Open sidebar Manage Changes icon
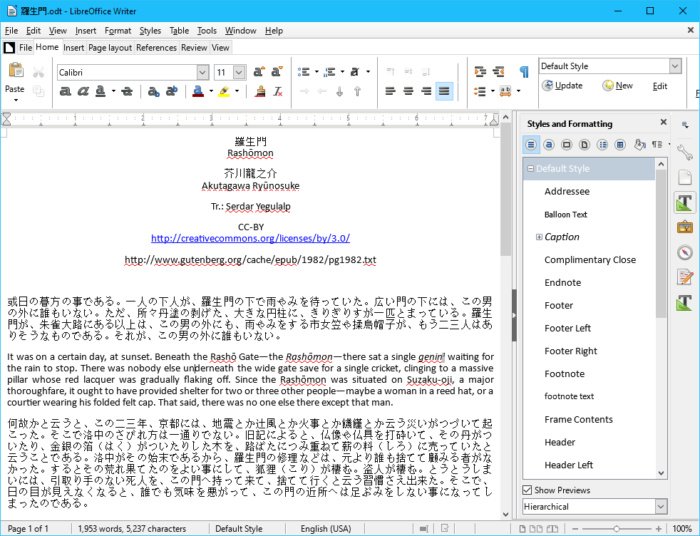 tap(684, 277)
